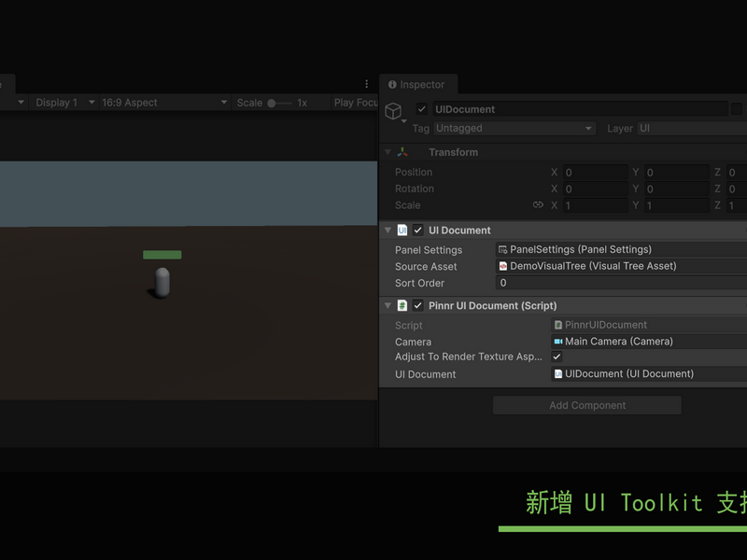Screen dimensions: 747x560
Task: Click the 'Sort Order' label
Action: (419, 283)
